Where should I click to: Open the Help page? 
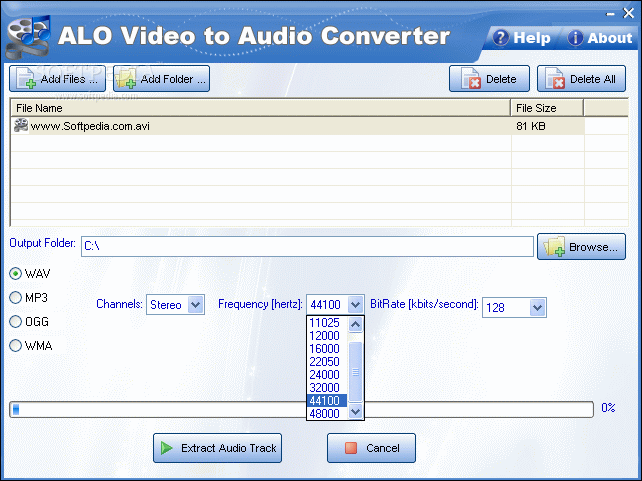point(521,38)
